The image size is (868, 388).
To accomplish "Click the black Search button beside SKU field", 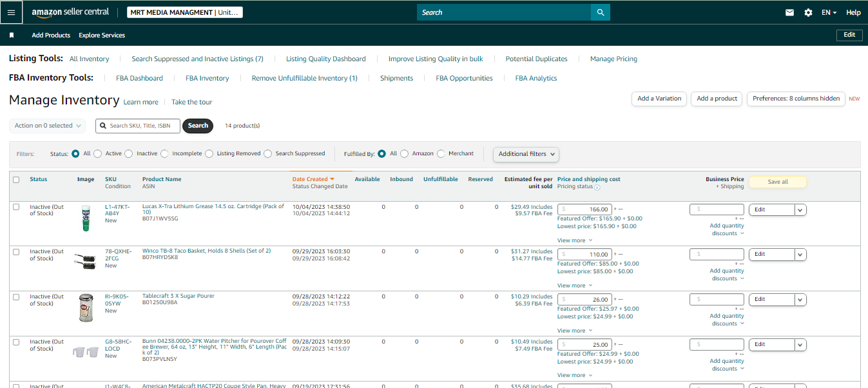I will point(198,126).
